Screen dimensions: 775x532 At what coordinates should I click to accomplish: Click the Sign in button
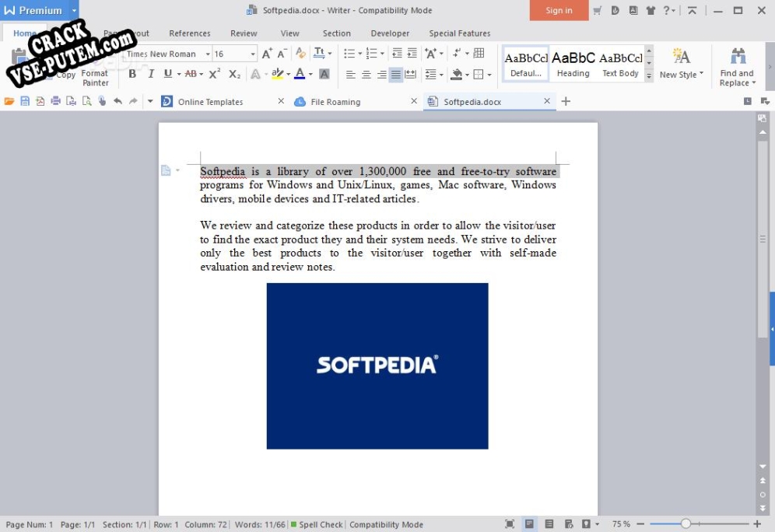pyautogui.click(x=559, y=10)
